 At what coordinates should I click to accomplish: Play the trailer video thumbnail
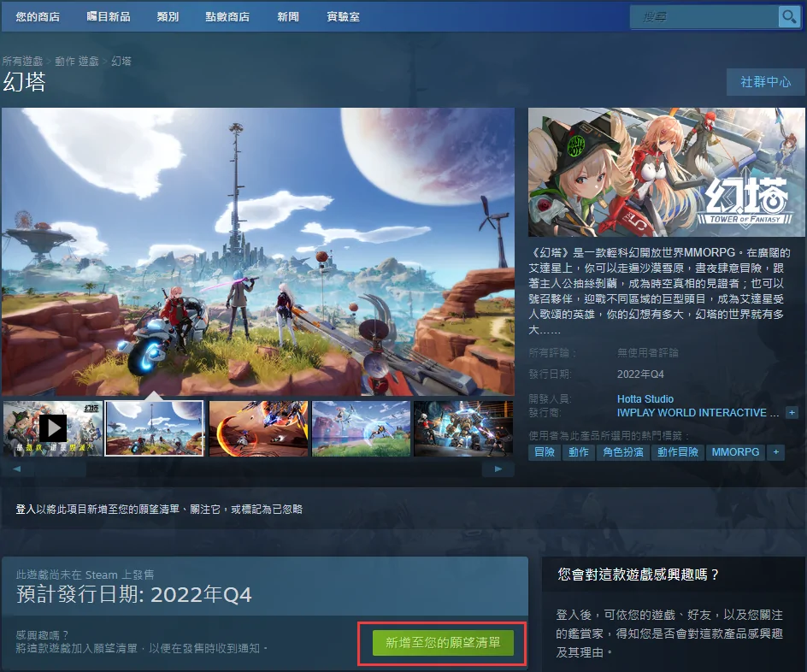pyautogui.click(x=52, y=428)
